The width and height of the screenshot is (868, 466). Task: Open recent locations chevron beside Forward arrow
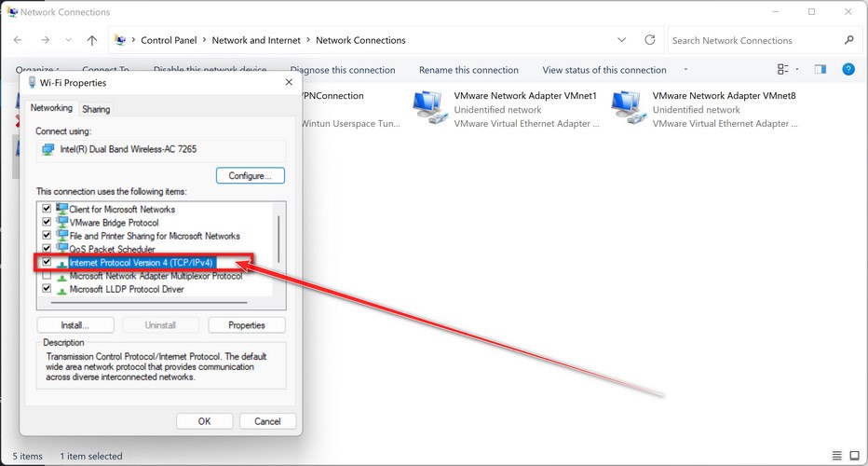pos(68,40)
